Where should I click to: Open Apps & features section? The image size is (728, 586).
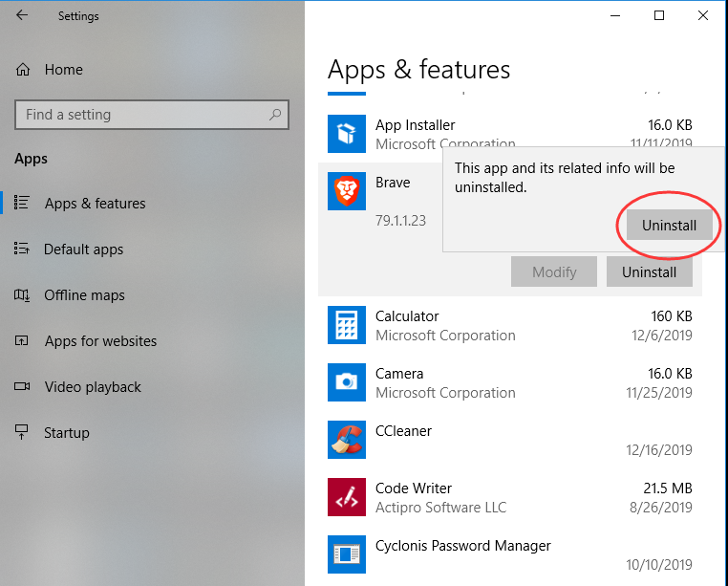pyautogui.click(x=96, y=204)
